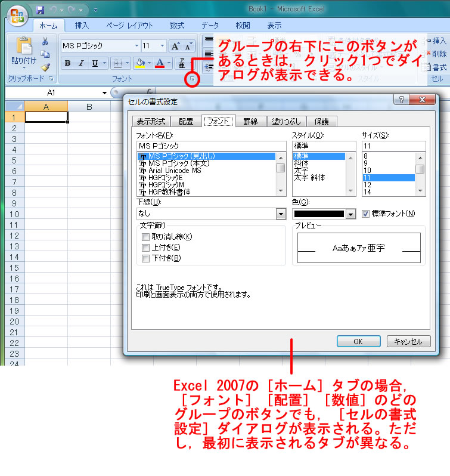Click the Copy icon in Clipboard group
Viewport: 450px width, 476px height.
(x=45, y=54)
